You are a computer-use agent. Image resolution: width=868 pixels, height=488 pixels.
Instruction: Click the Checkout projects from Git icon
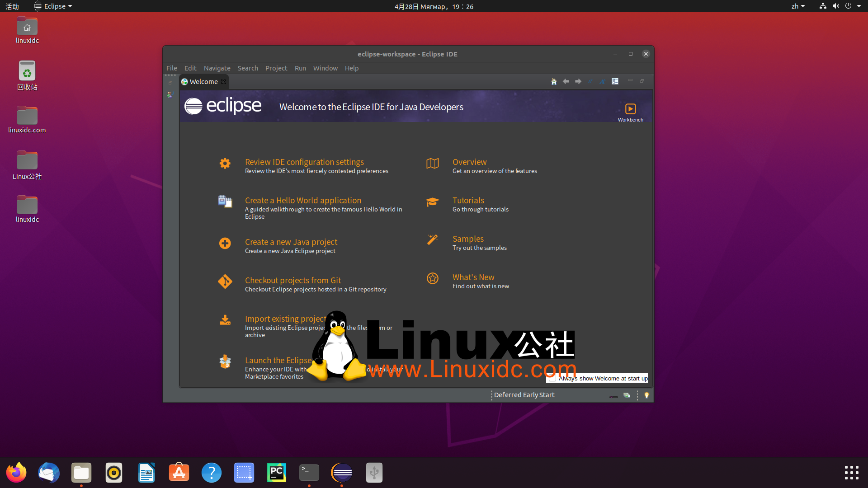[225, 282]
